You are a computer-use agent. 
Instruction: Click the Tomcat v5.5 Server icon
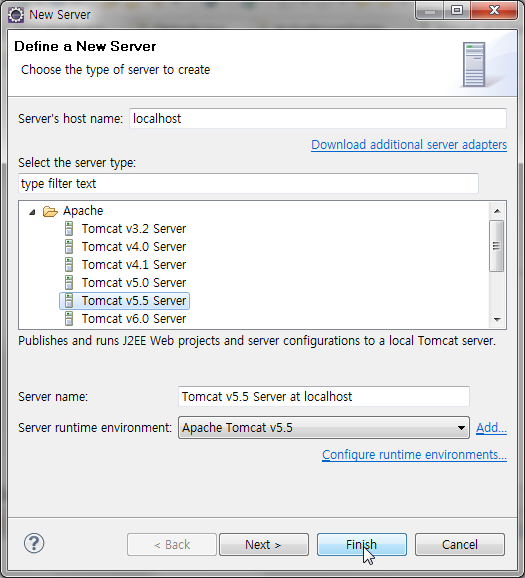(69, 301)
